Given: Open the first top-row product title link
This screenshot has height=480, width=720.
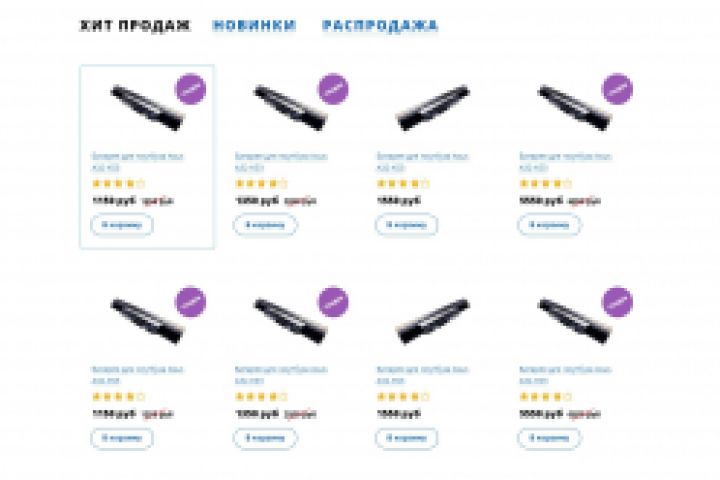Looking at the screenshot, I should coord(138,162).
